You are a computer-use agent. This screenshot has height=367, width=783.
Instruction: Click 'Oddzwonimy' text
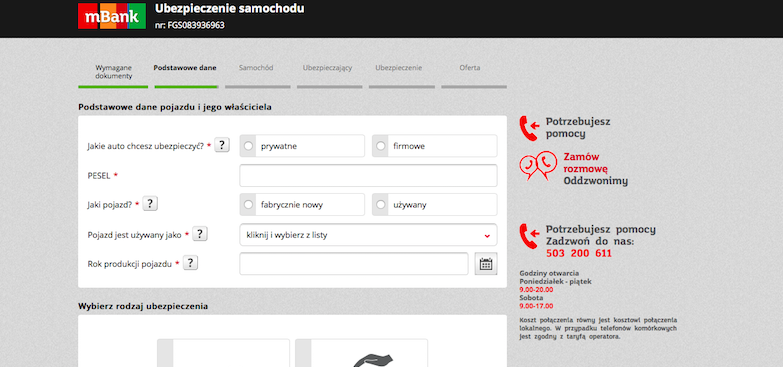pyautogui.click(x=596, y=181)
